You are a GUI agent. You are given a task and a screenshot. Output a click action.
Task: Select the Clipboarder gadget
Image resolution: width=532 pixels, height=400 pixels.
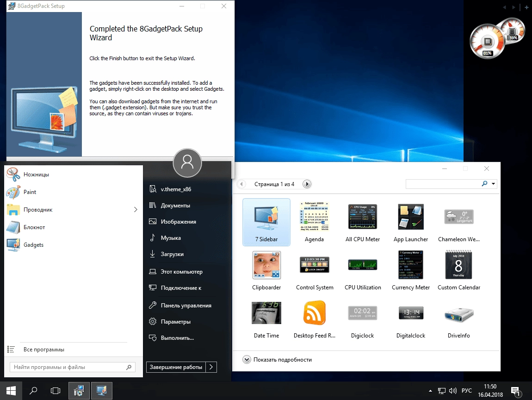[266, 270]
